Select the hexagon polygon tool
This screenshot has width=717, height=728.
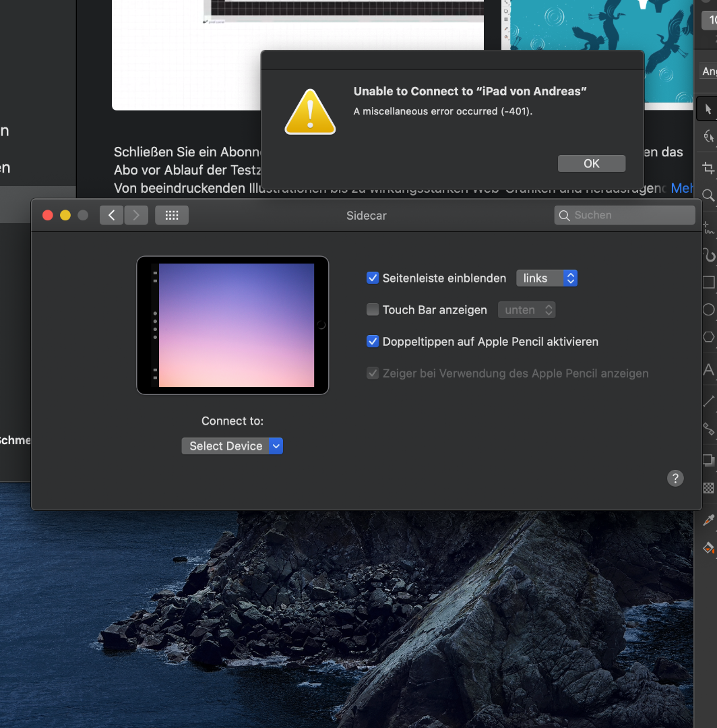point(709,337)
